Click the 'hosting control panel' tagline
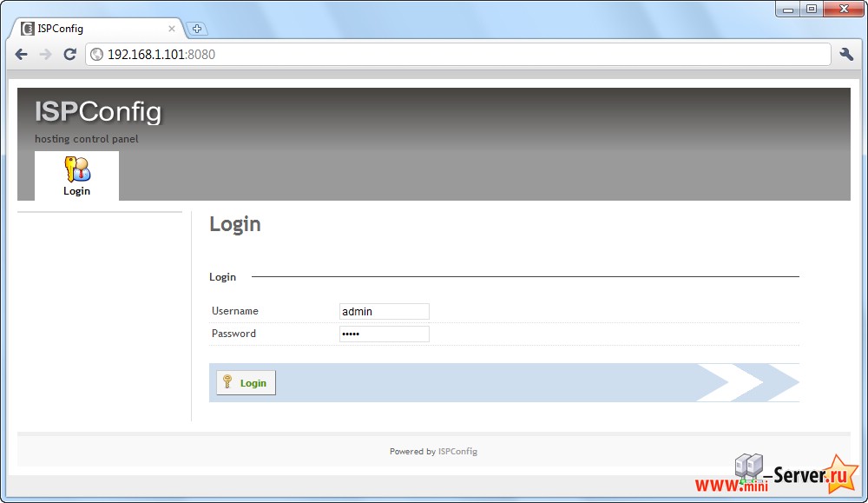The image size is (868, 503). [x=86, y=139]
